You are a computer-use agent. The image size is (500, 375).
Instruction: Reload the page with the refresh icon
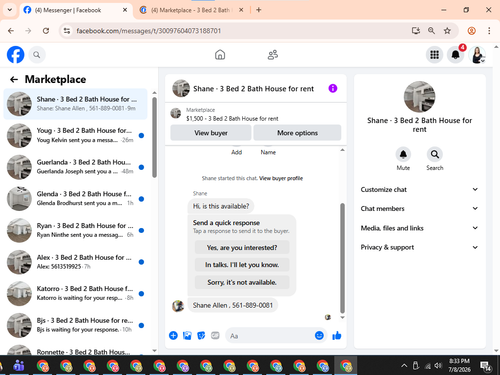point(46,31)
